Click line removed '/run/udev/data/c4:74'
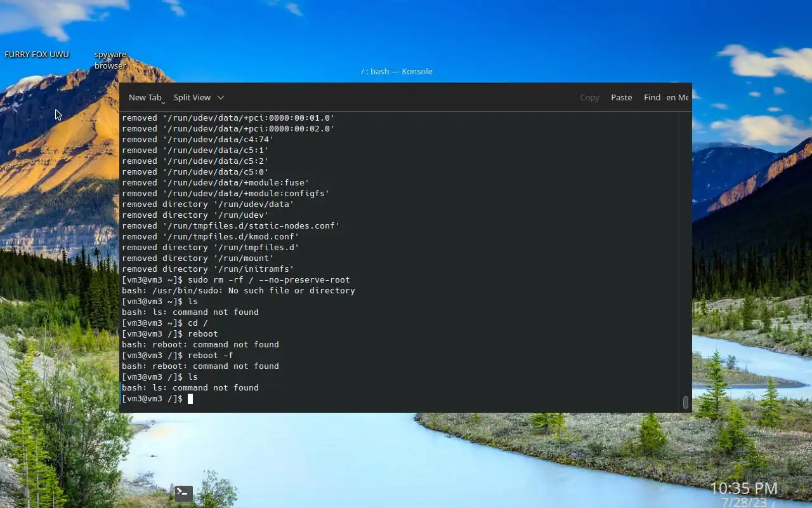The image size is (812, 508). [198, 139]
